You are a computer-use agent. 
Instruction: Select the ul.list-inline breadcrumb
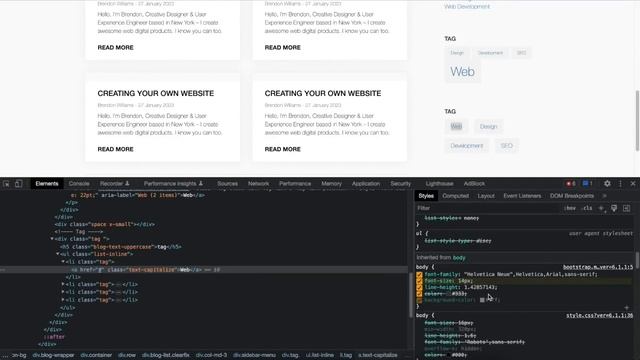[320, 355]
